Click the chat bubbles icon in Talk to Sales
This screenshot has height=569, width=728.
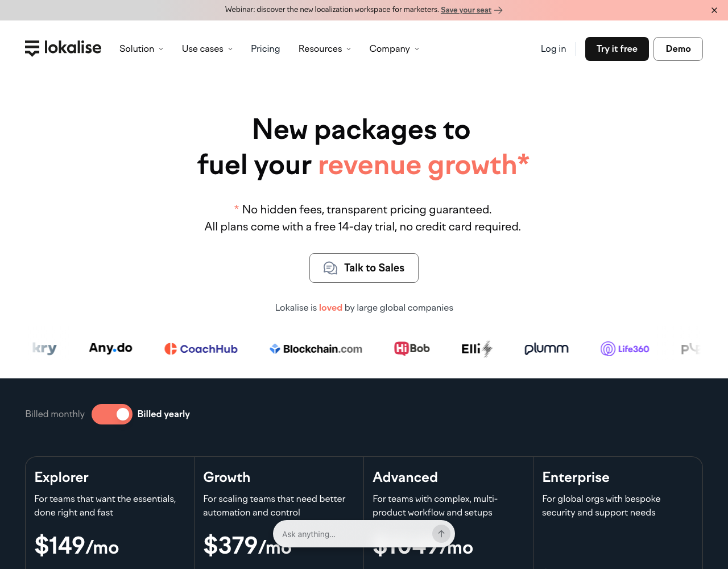pos(330,268)
